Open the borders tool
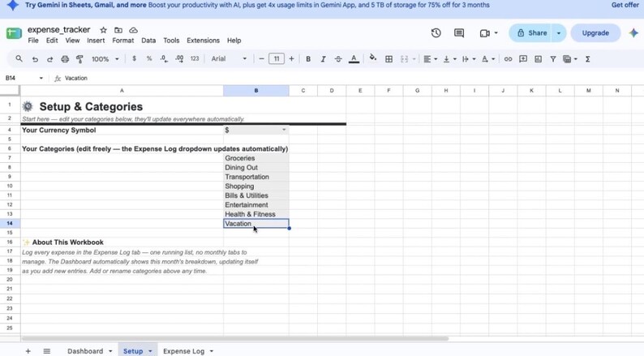 [389, 59]
